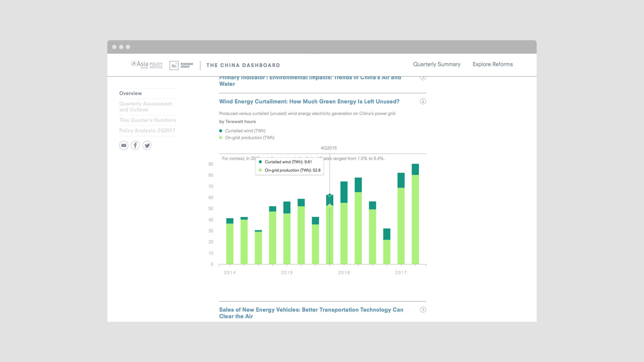Click the 2015 x-axis year label
This screenshot has width=644, height=362.
287,273
